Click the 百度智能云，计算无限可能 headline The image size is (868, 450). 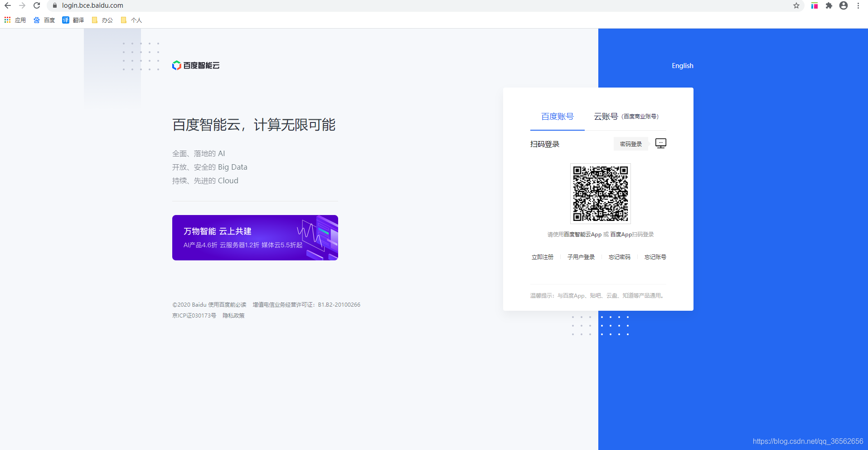pyautogui.click(x=254, y=125)
